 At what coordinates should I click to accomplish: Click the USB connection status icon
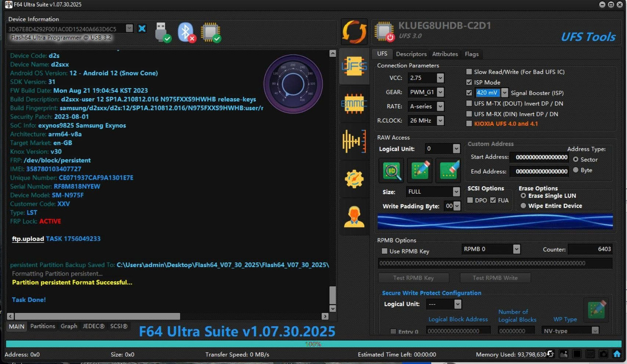[x=163, y=32]
